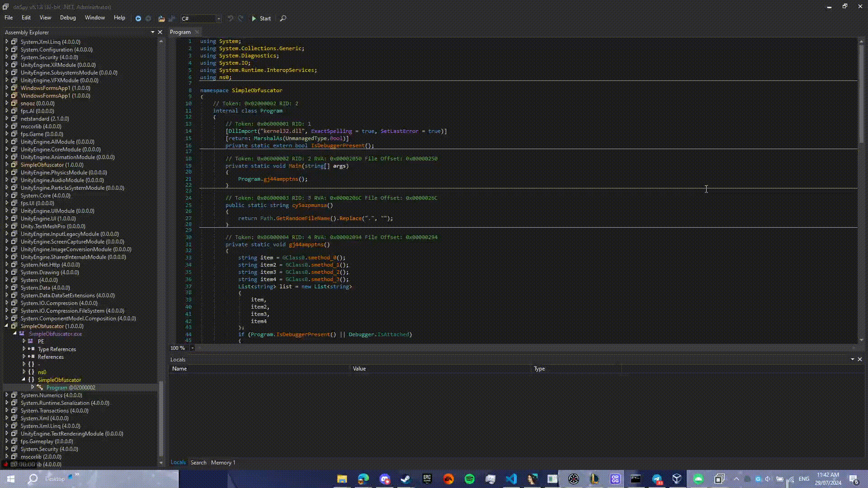The width and height of the screenshot is (868, 488).
Task: Collapse the SimpleObfuscator namespace node
Action: tap(24, 380)
